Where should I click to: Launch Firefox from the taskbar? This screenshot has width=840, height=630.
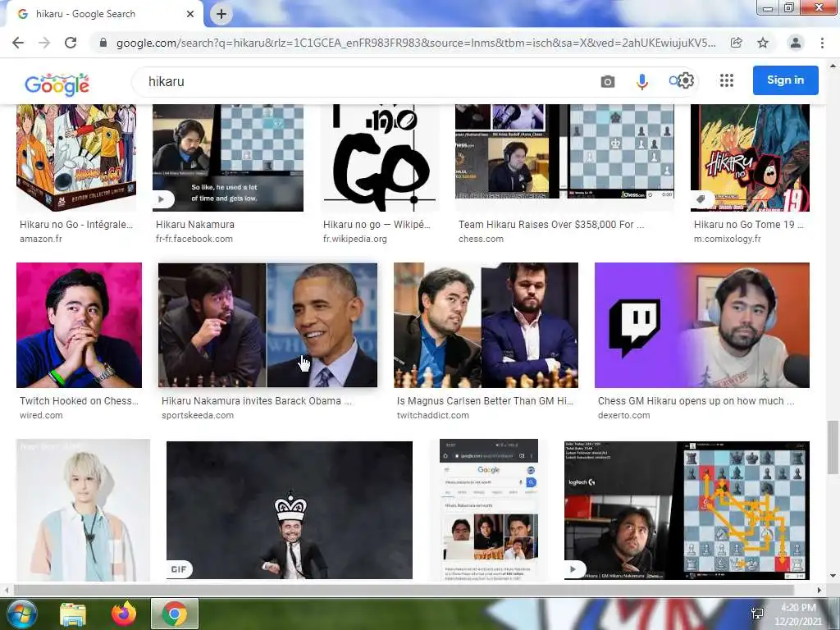[124, 614]
